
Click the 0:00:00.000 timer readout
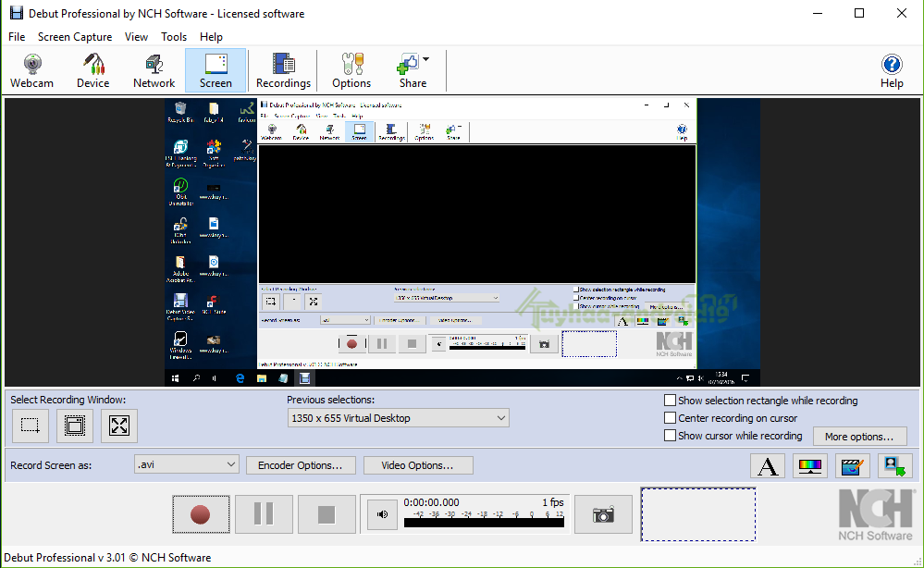tap(431, 502)
